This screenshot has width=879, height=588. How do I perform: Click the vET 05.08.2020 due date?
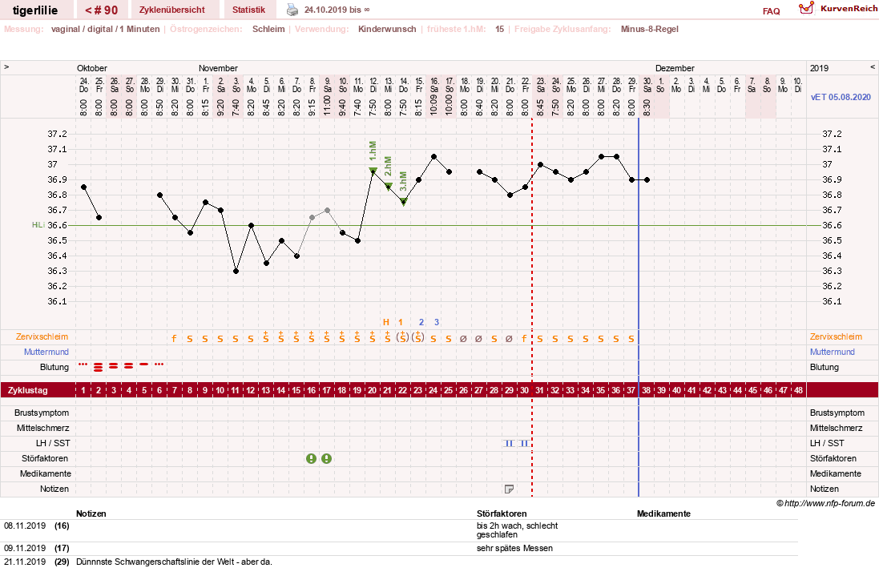pos(841,97)
